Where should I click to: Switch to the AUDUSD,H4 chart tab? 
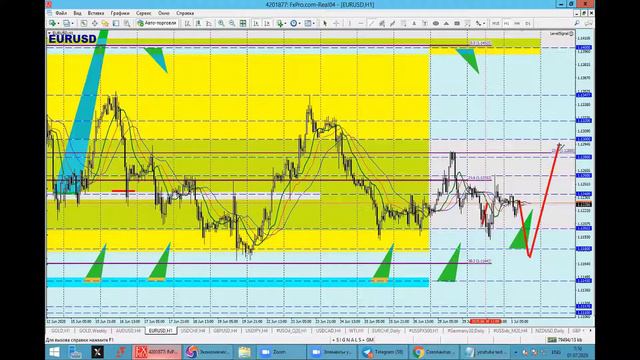128,331
